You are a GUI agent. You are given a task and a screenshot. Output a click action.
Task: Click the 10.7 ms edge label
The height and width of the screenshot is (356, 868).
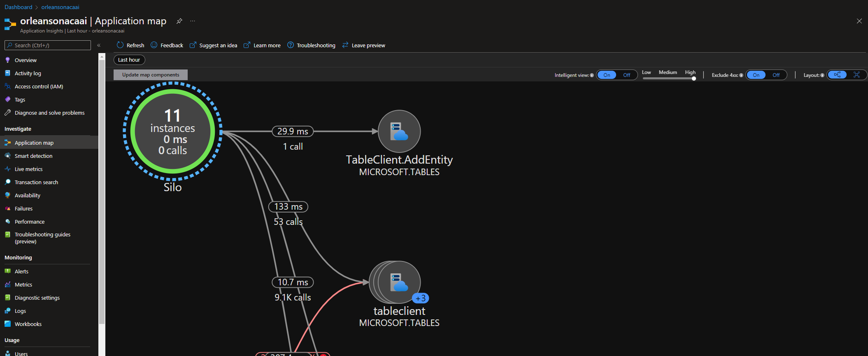click(x=293, y=282)
